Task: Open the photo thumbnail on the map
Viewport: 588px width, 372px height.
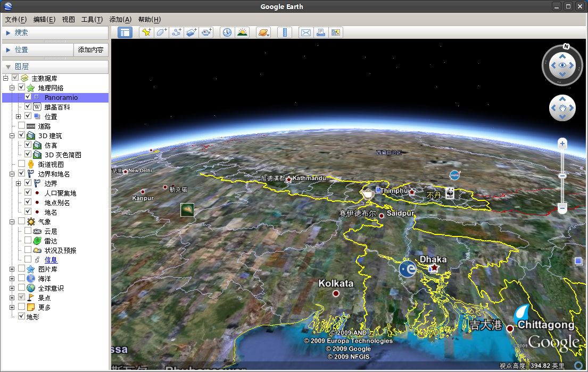Action: pyautogui.click(x=187, y=210)
